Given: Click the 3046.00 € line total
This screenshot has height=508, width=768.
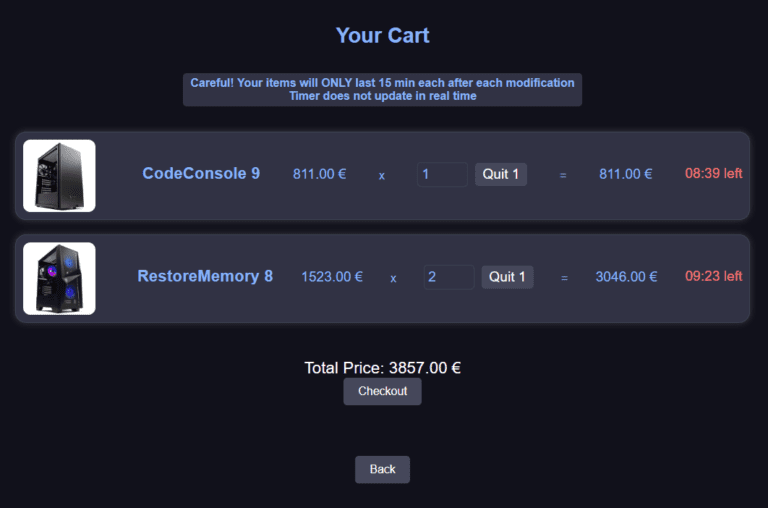Looking at the screenshot, I should click(626, 277).
